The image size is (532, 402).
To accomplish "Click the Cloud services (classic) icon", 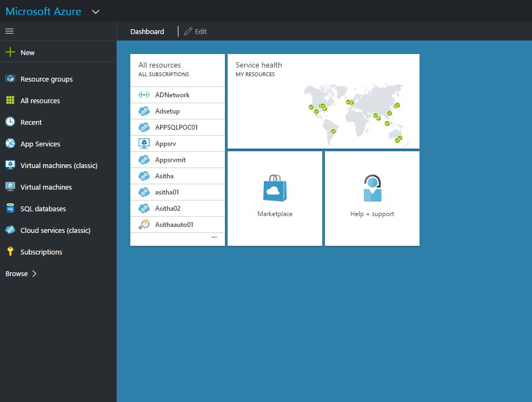I will coord(10,230).
